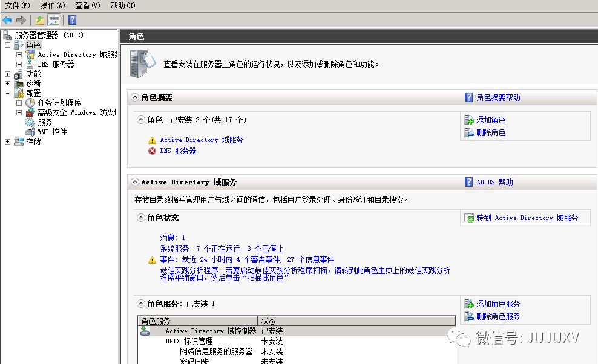Open the 查看(V) menu
The image size is (598, 364).
click(x=88, y=5)
